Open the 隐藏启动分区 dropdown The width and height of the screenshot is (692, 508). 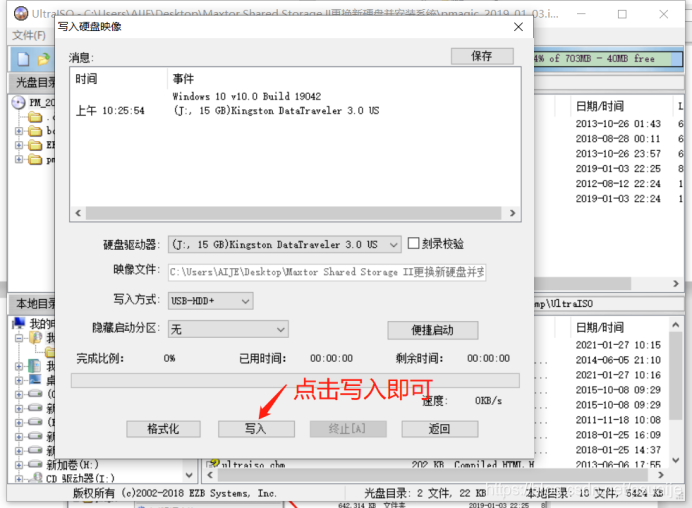point(228,329)
